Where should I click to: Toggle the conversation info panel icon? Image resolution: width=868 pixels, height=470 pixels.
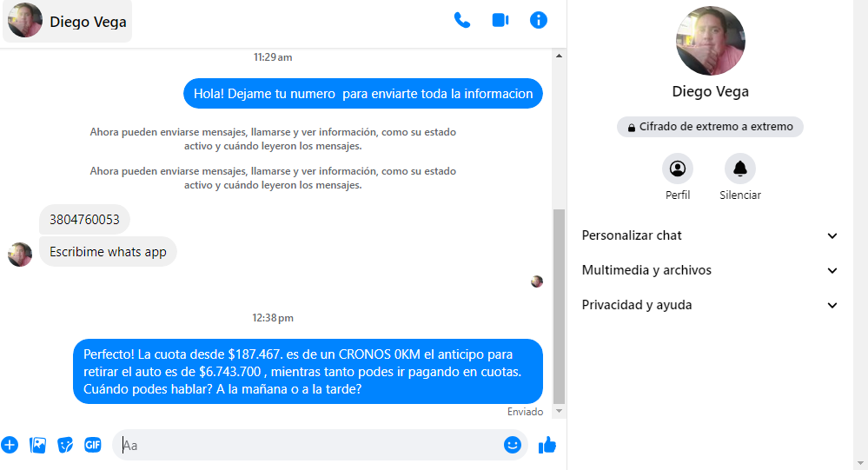point(539,20)
